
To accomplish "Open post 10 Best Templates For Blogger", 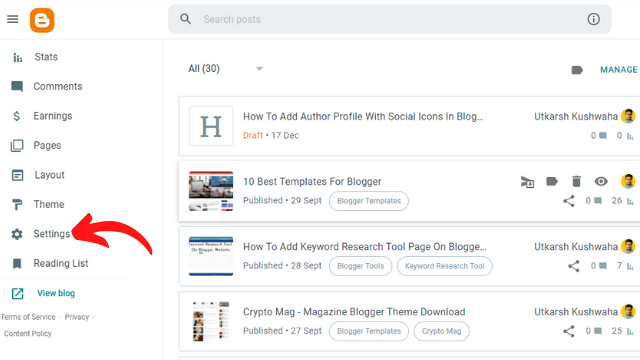I will (312, 182).
